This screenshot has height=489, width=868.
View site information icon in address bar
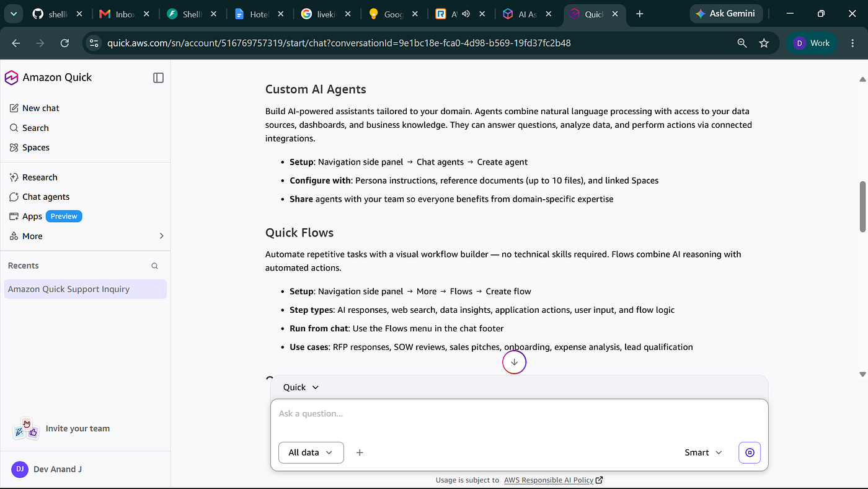pos(94,43)
